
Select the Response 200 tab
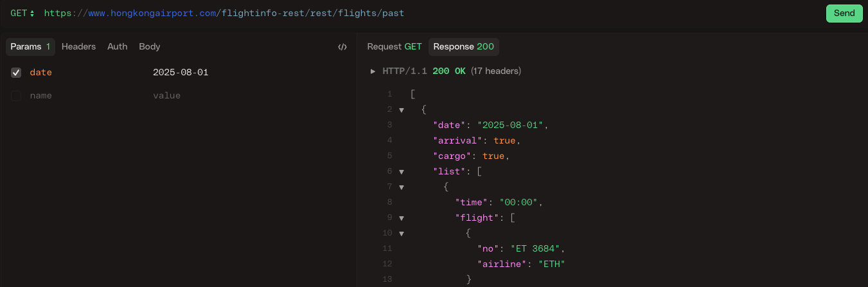point(463,46)
